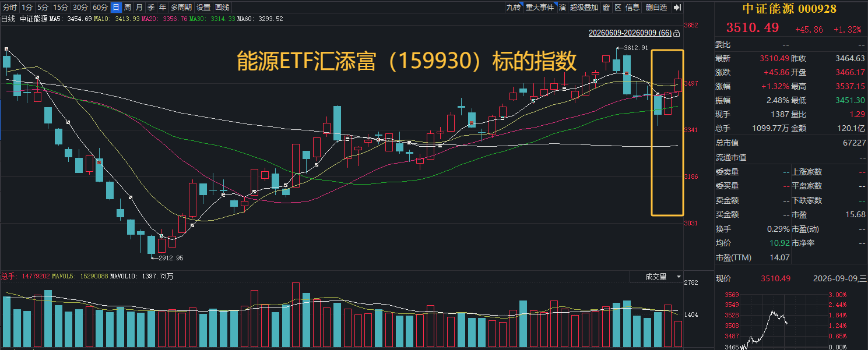The width and height of the screenshot is (868, 350).
Task: Select the 15分 period tab
Action: coord(60,8)
